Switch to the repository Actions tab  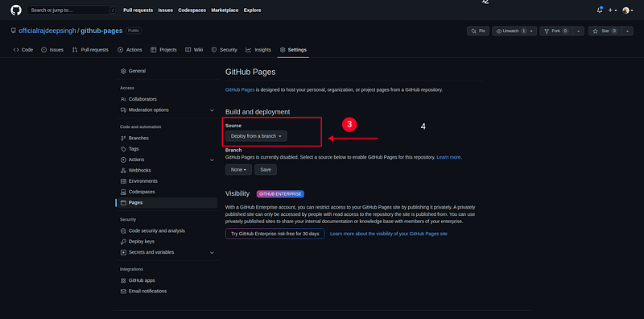pyautogui.click(x=130, y=50)
